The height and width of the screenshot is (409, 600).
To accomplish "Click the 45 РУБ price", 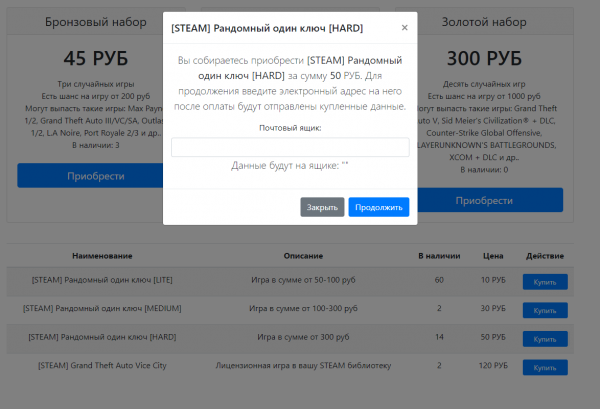I will coord(96,59).
